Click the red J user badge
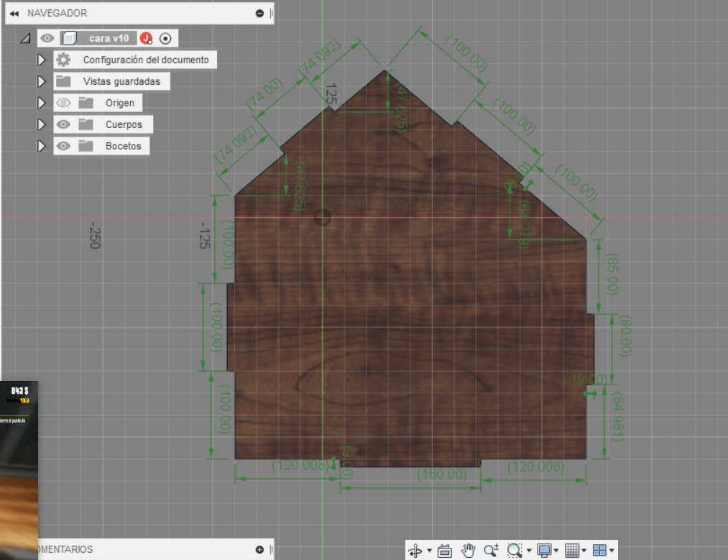Screen dimensions: 728x560 pos(147,38)
